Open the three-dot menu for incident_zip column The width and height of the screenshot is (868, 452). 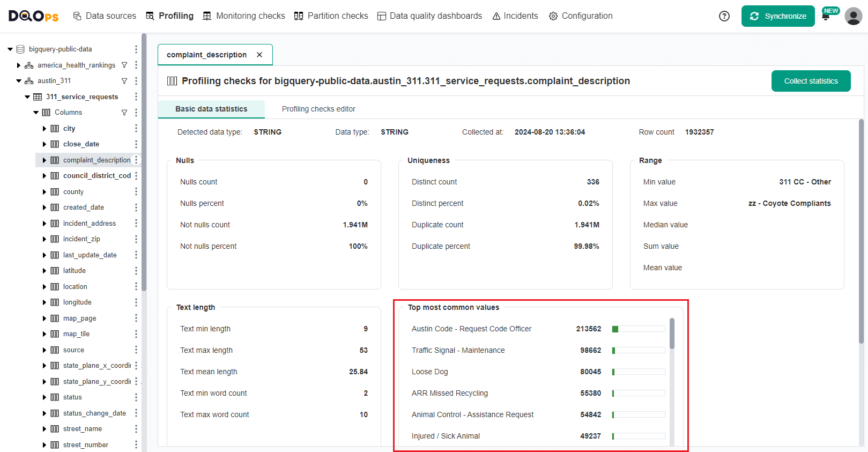(136, 239)
